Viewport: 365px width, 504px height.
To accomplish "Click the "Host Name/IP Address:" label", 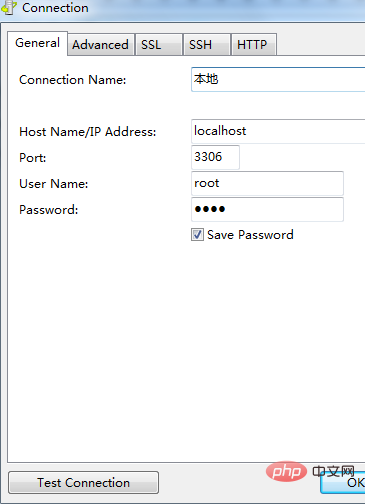I will 88,132.
